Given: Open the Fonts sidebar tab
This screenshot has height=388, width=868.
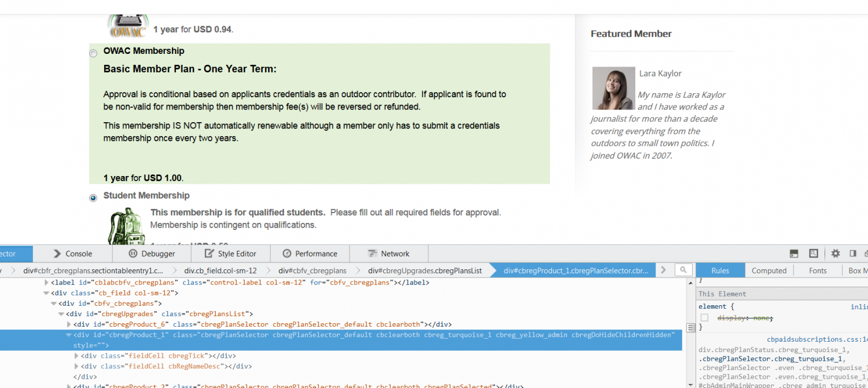Looking at the screenshot, I should click(818, 270).
